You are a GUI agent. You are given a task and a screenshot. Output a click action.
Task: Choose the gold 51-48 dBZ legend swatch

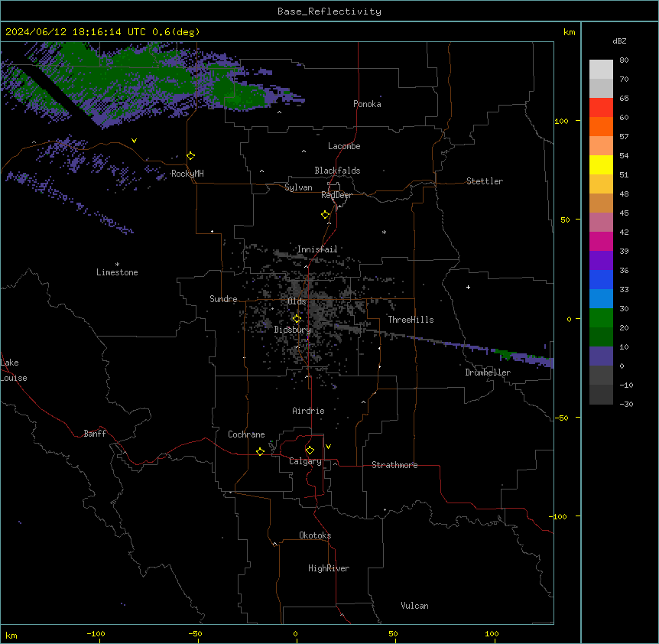coord(601,184)
